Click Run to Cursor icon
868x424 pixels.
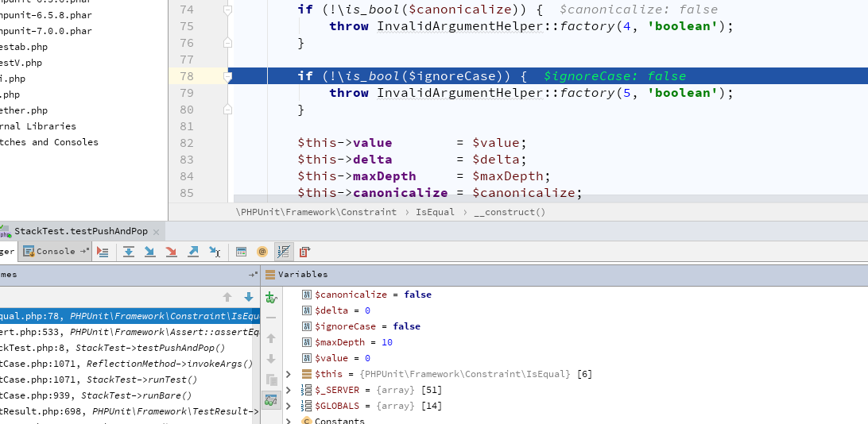coord(214,252)
